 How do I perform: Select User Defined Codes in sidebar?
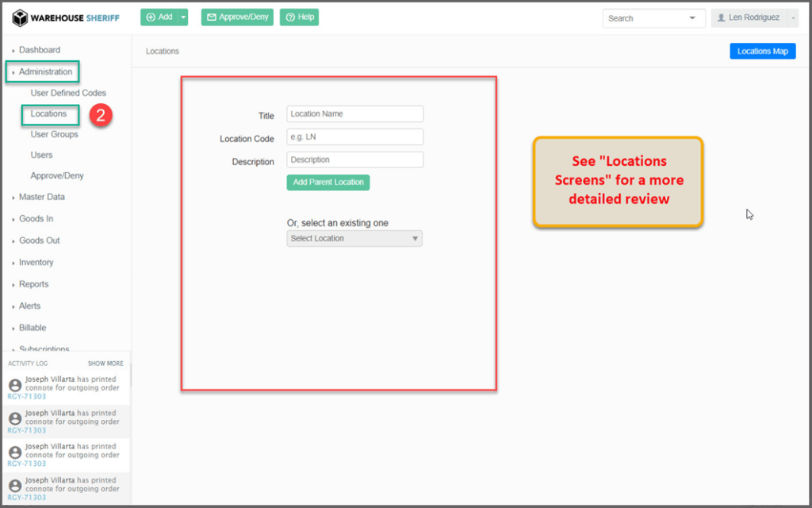tap(68, 93)
